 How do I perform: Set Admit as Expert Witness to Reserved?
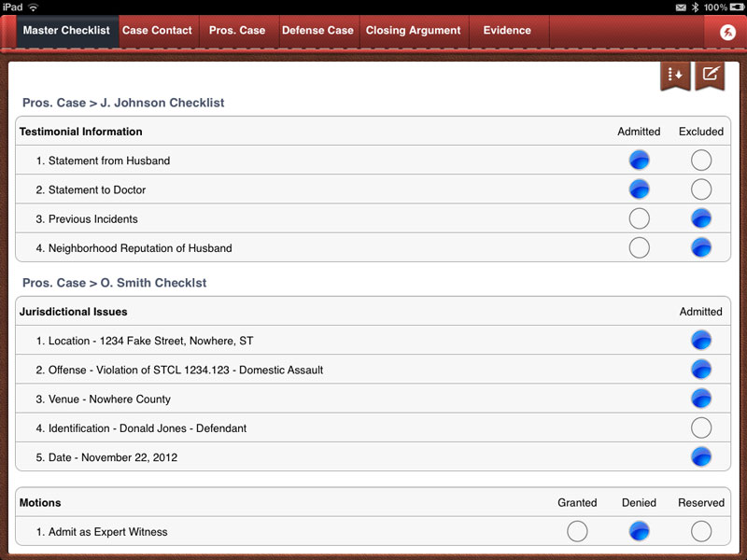(701, 531)
